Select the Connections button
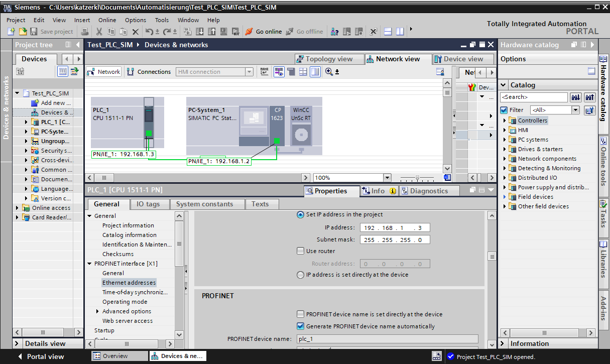Image resolution: width=610 pixels, height=364 pixels. (149, 72)
